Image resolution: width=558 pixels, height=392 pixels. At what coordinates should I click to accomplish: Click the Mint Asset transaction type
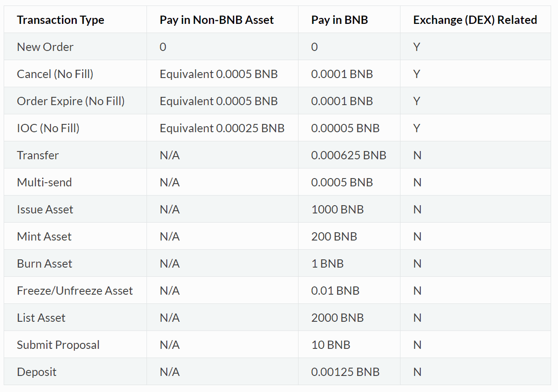[44, 236]
